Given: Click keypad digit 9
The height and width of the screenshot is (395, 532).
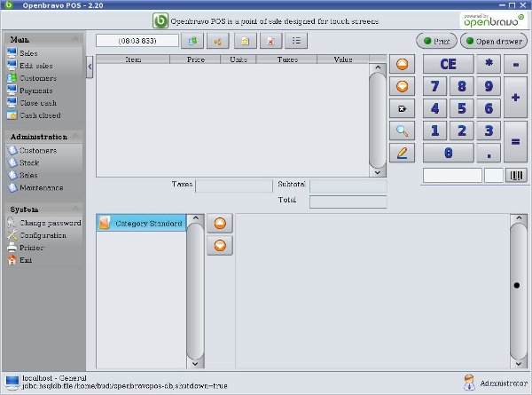Looking at the screenshot, I should (489, 86).
